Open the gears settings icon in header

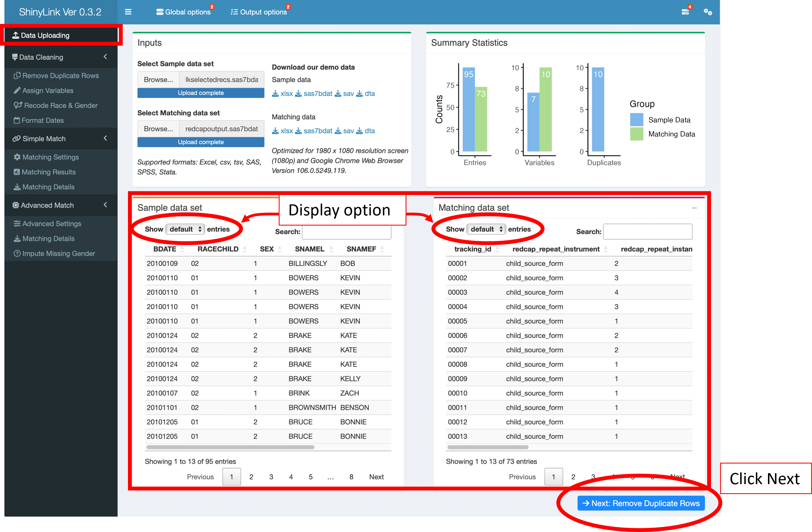708,12
